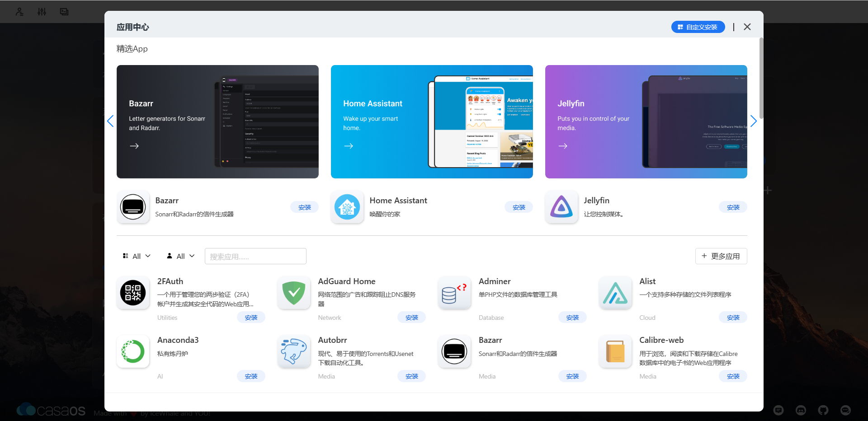Install Jellyfin from the featured row
The width and height of the screenshot is (868, 421).
click(x=733, y=207)
